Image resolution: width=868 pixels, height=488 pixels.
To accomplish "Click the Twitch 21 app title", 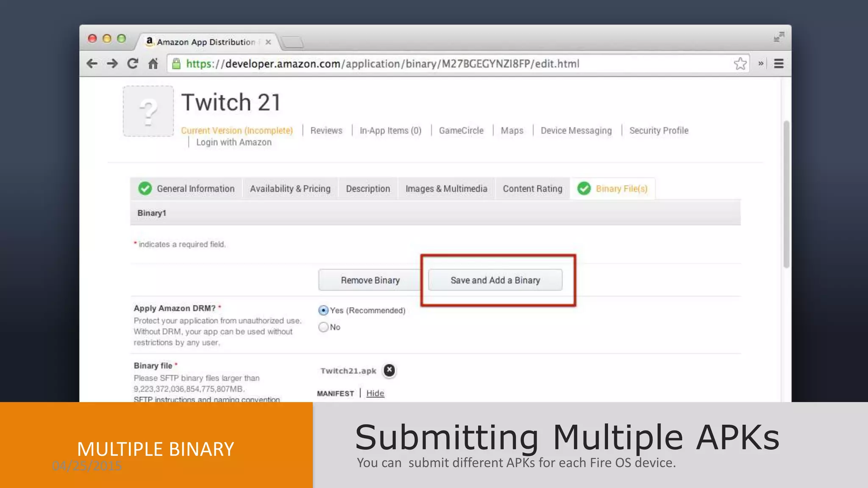I will pos(231,103).
